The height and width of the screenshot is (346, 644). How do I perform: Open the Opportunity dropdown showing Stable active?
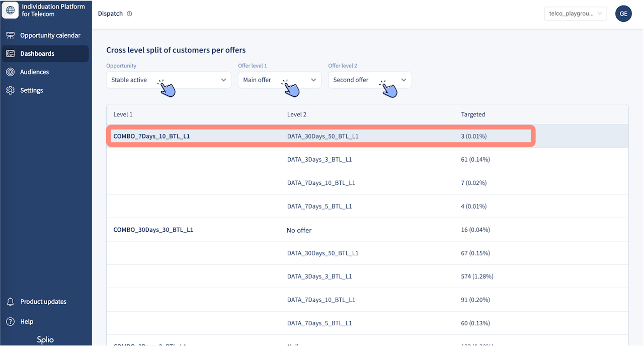pos(169,80)
